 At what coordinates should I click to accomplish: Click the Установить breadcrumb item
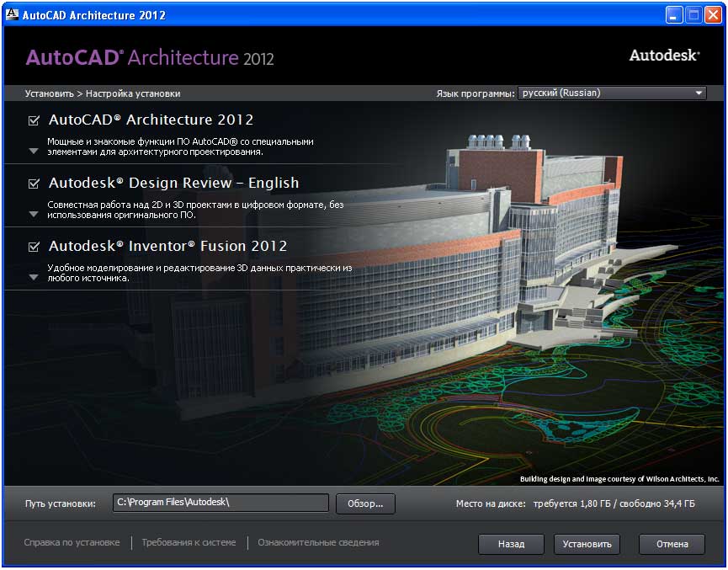click(49, 93)
